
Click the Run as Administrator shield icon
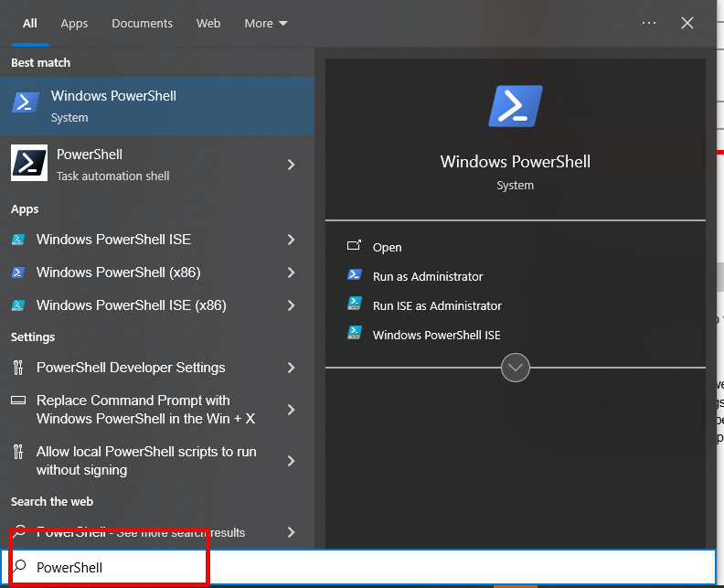click(354, 275)
